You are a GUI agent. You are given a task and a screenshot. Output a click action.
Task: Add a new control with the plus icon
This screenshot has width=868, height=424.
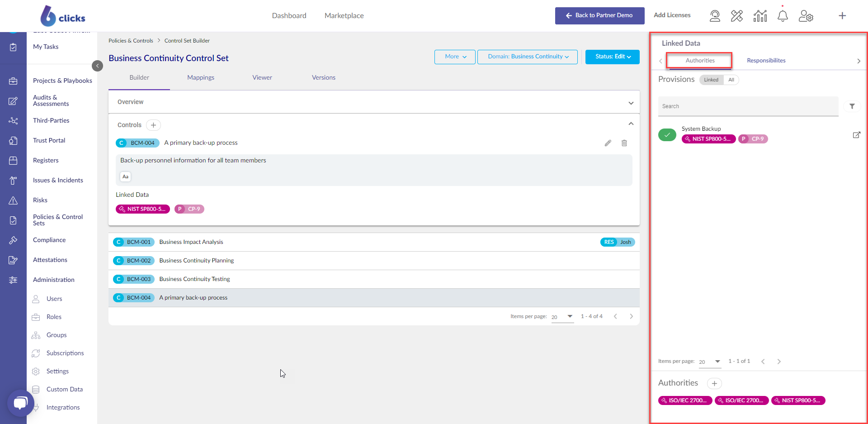[153, 125]
